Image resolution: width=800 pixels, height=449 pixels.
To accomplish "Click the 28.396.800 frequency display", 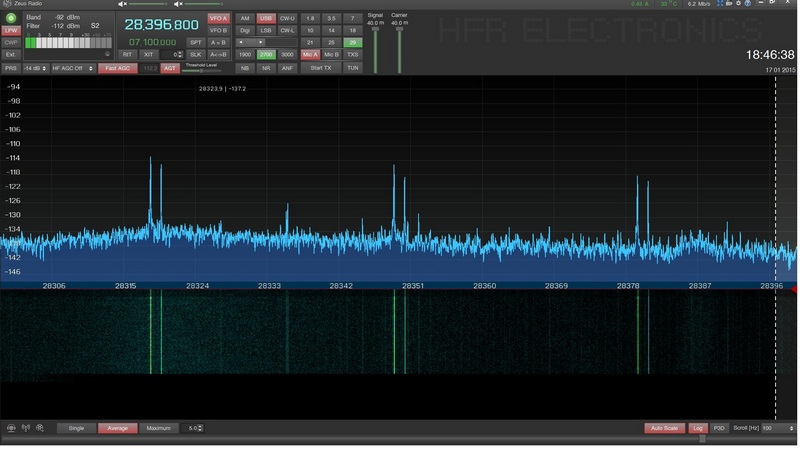I will point(161,24).
